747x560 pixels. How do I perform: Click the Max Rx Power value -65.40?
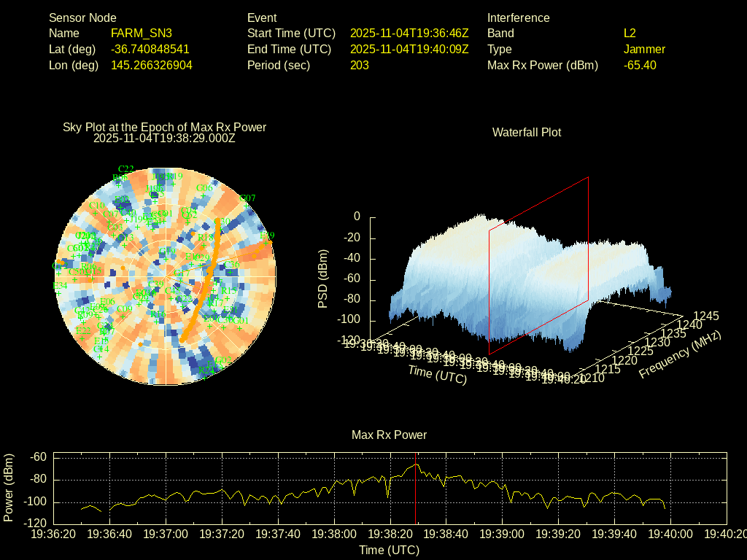[640, 65]
